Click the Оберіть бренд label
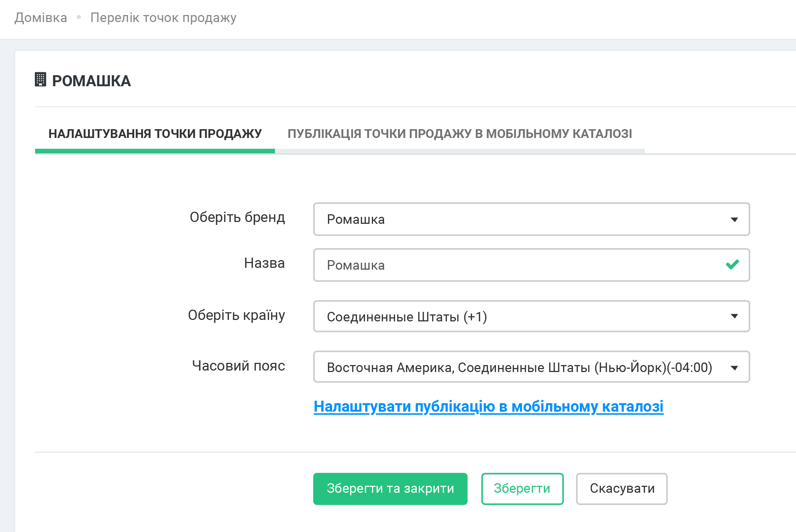 [237, 217]
